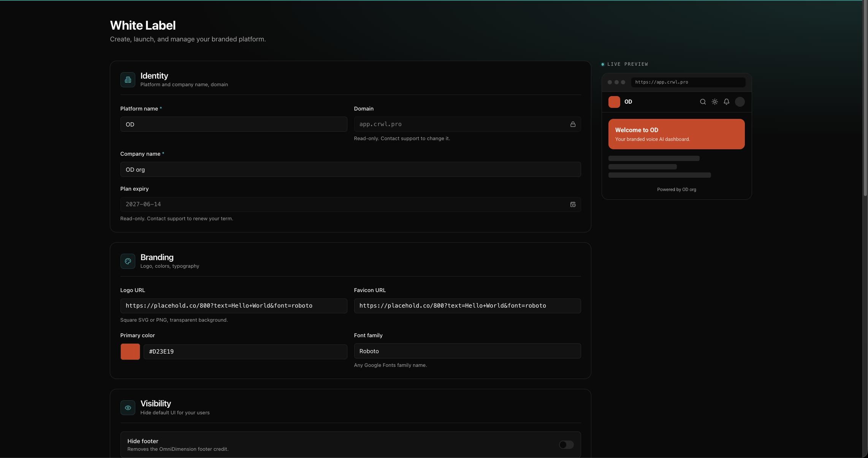Click 'Read-only. Contact support to renew your term.' text
The height and width of the screenshot is (458, 868).
pos(177,218)
